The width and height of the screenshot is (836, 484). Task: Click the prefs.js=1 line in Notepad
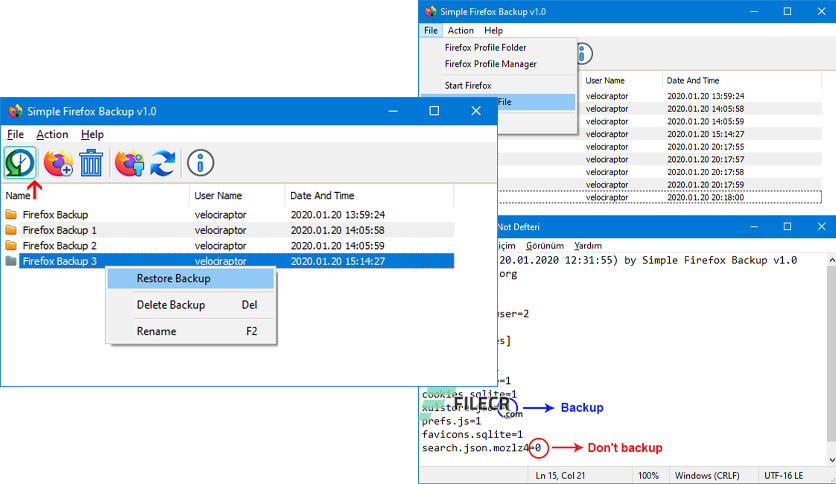(x=451, y=421)
